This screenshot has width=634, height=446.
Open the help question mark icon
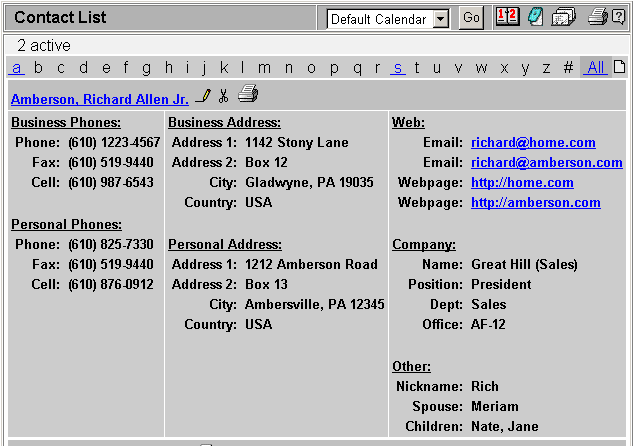coord(618,17)
